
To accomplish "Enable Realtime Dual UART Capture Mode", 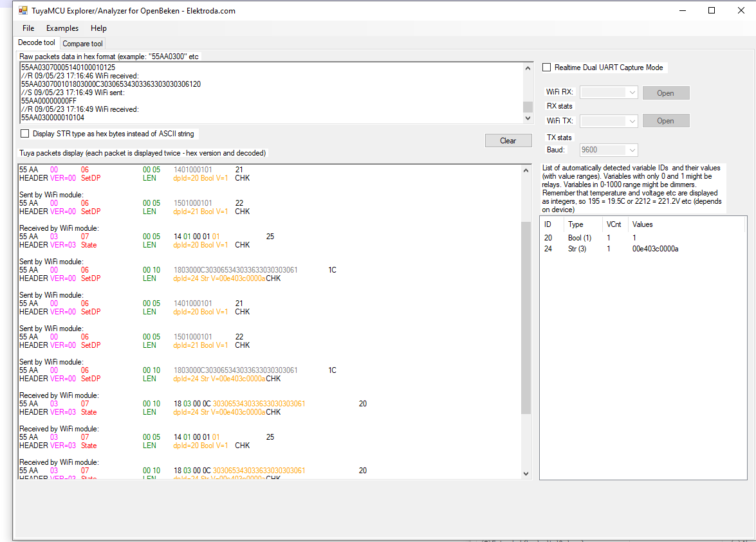I will (546, 68).
